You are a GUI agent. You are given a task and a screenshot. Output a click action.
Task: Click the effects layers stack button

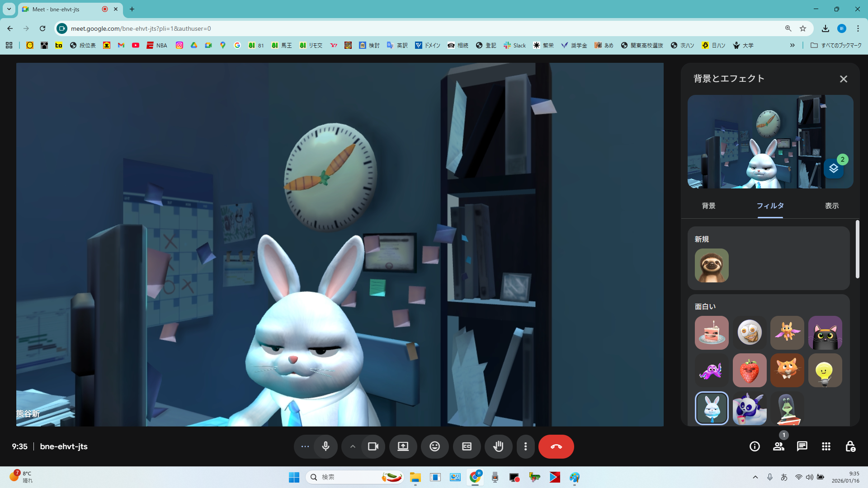click(834, 169)
